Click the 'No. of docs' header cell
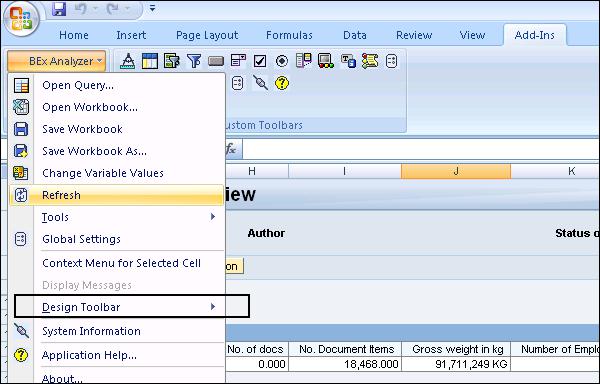This screenshot has height=384, width=600. (x=256, y=349)
